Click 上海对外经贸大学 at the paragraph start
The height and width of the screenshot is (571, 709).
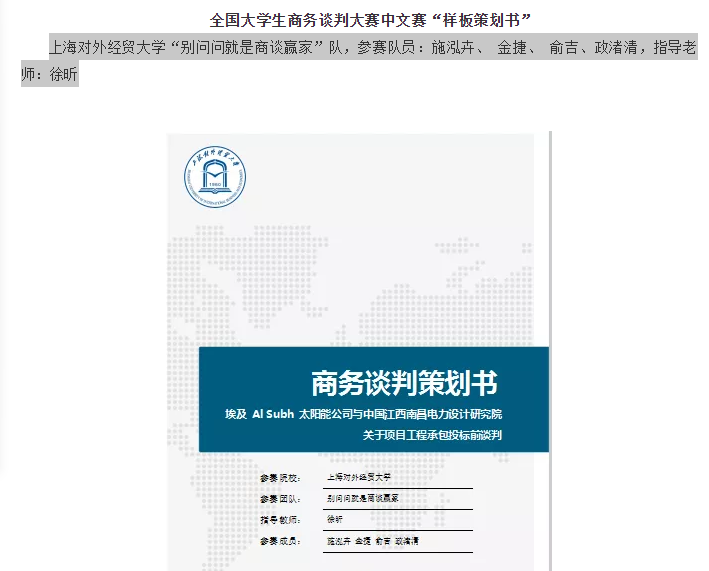104,48
